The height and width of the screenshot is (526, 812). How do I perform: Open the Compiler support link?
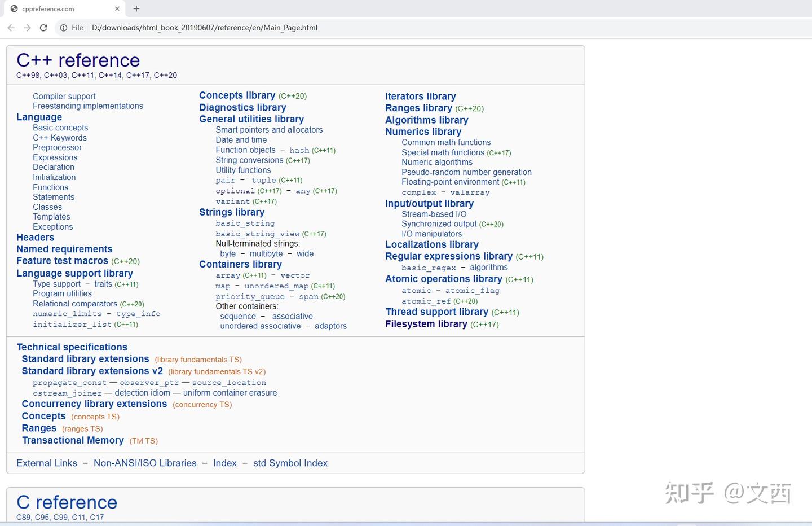64,97
